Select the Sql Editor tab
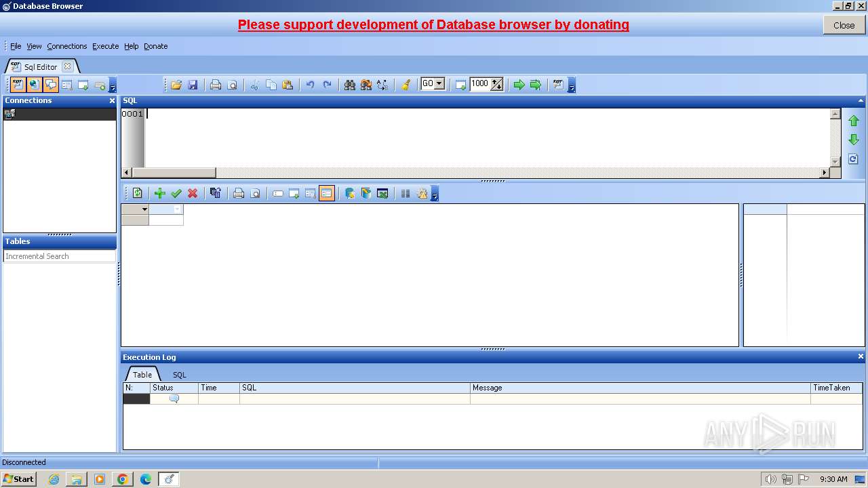The image size is (868, 488). 41,66
